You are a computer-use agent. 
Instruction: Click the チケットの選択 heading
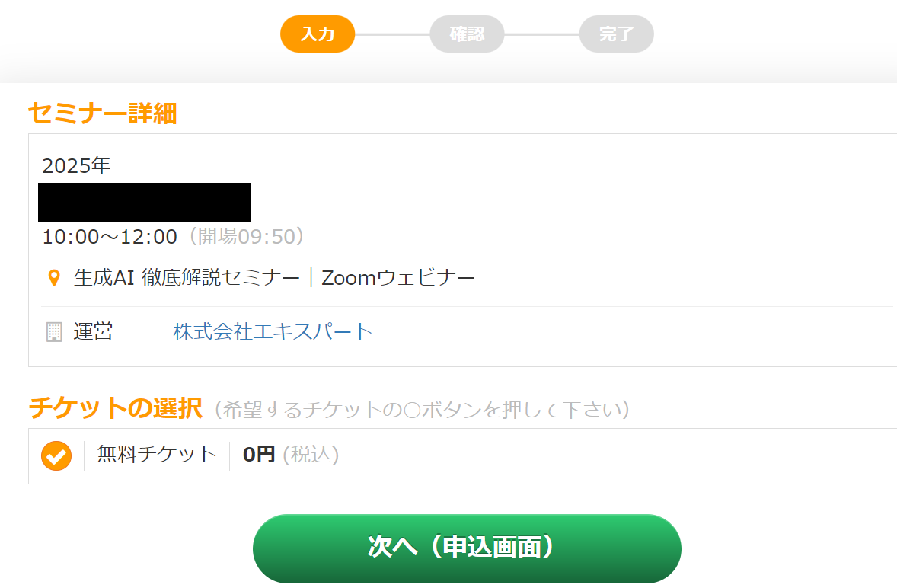coord(115,409)
